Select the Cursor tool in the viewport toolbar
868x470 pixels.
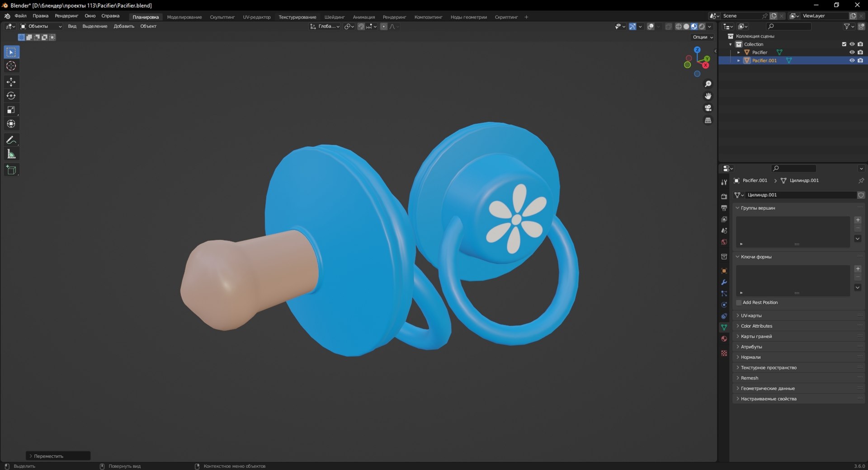11,66
